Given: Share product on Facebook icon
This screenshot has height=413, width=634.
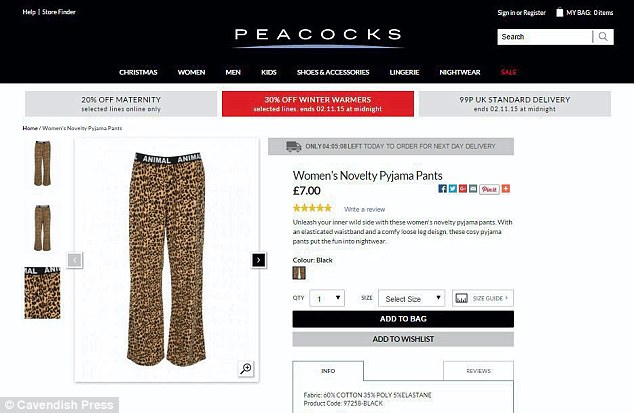Looking at the screenshot, I should pyautogui.click(x=442, y=188).
